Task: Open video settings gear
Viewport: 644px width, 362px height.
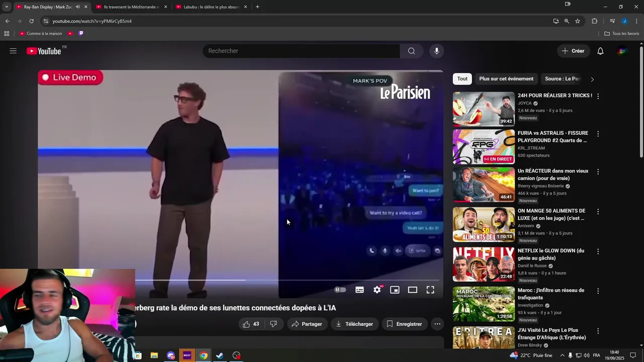Action: [x=377, y=290]
